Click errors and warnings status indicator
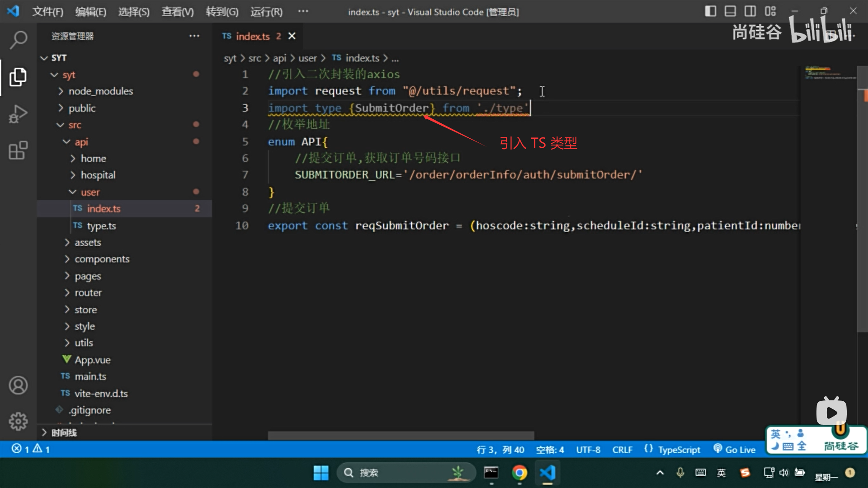Image resolution: width=868 pixels, height=488 pixels. 31,449
